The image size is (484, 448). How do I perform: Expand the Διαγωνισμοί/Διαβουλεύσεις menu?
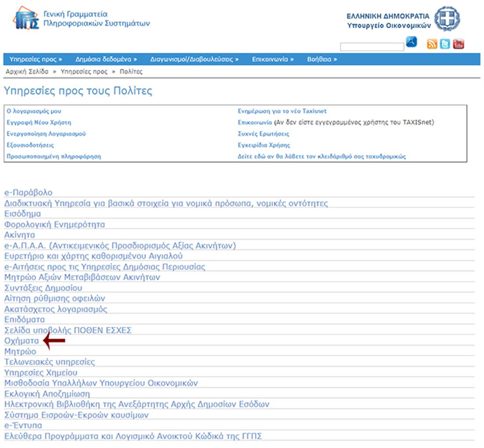tap(194, 59)
